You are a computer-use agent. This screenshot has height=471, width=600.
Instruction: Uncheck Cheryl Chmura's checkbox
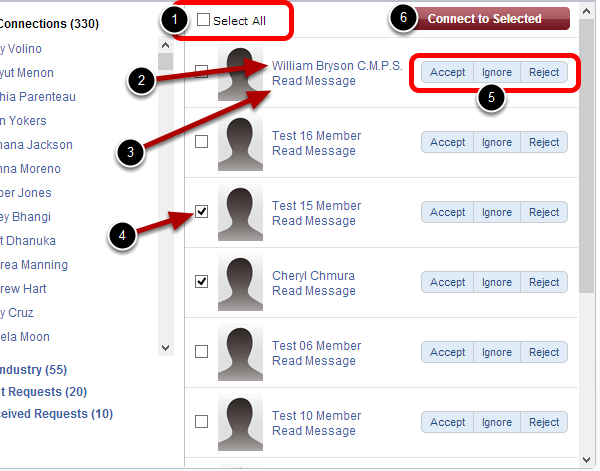click(201, 282)
